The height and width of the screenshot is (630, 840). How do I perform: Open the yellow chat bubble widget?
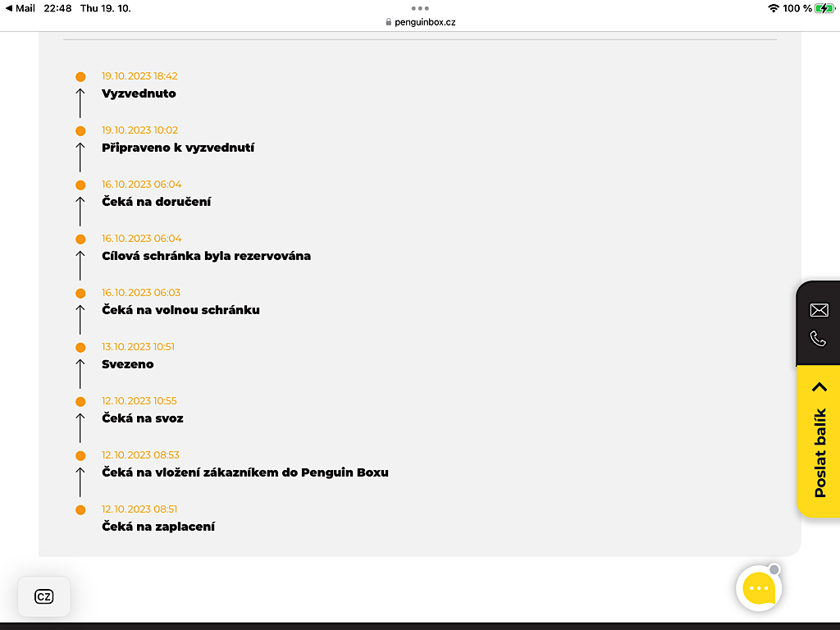(759, 588)
